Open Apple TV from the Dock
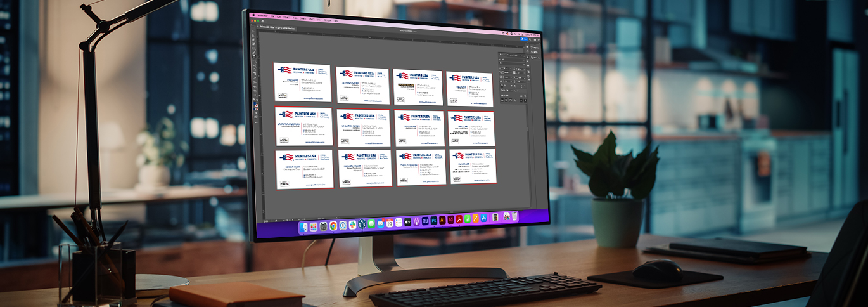 (408, 222)
